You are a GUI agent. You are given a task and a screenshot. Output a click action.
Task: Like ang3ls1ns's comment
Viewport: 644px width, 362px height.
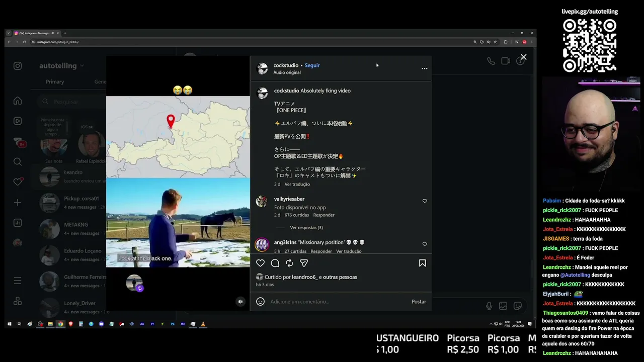424,244
